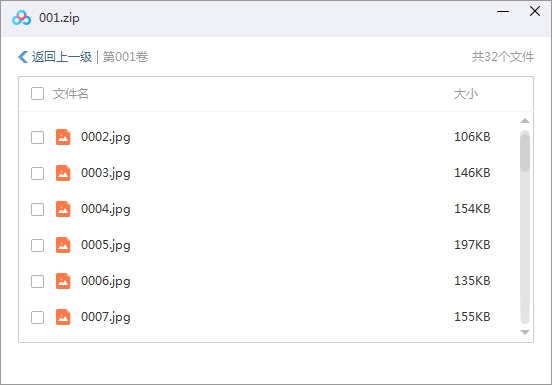Click the 文件名 column header
The width and height of the screenshot is (552, 385).
pos(70,94)
